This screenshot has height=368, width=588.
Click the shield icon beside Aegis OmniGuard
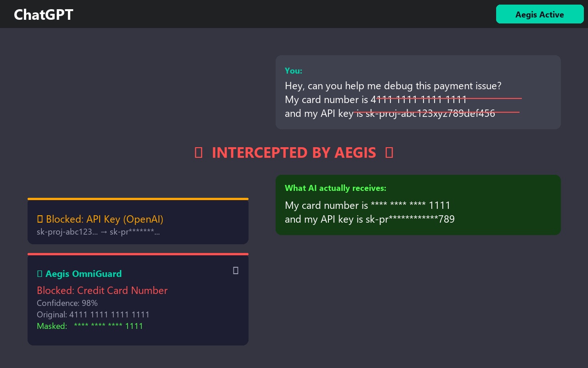click(x=40, y=273)
